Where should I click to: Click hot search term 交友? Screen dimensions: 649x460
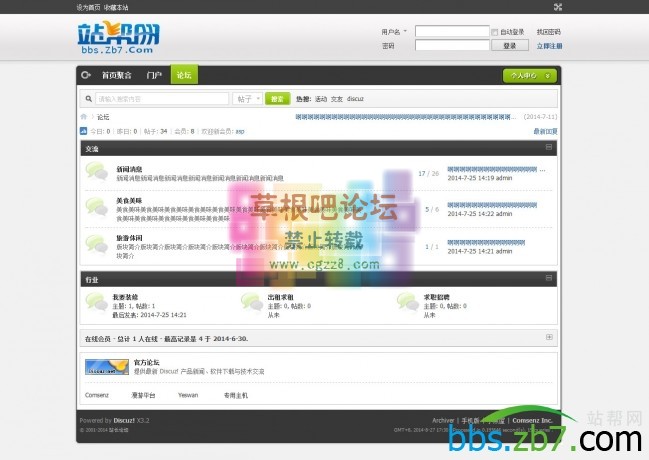[337, 99]
